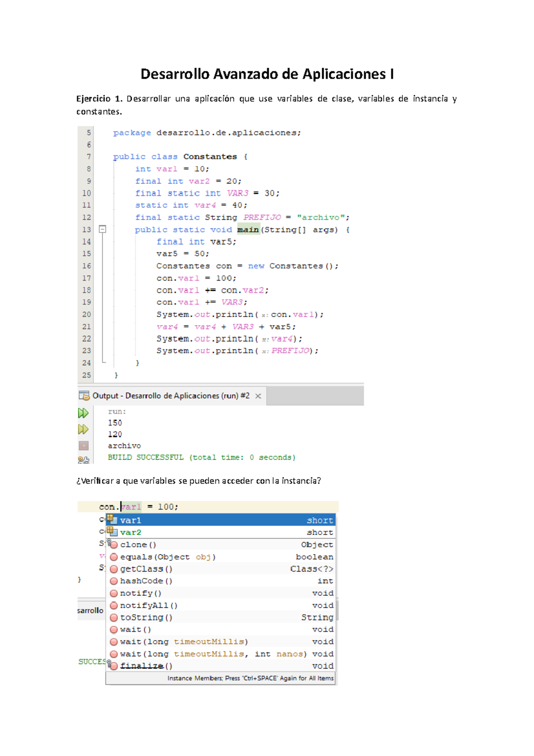Click the Output window icon beside the tab title

(x=84, y=395)
